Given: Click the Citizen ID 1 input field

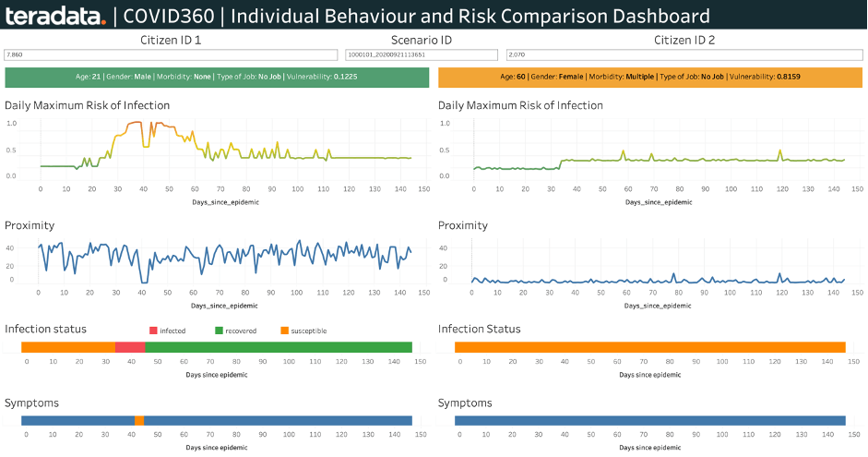Looking at the screenshot, I should coord(171,55).
